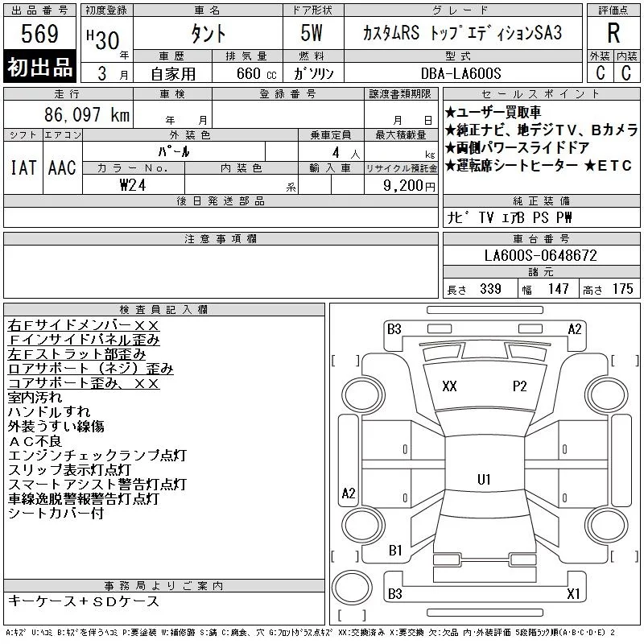Screen dimensions: 644x644
Task: Select the C grade under 外装
Action: 601,72
